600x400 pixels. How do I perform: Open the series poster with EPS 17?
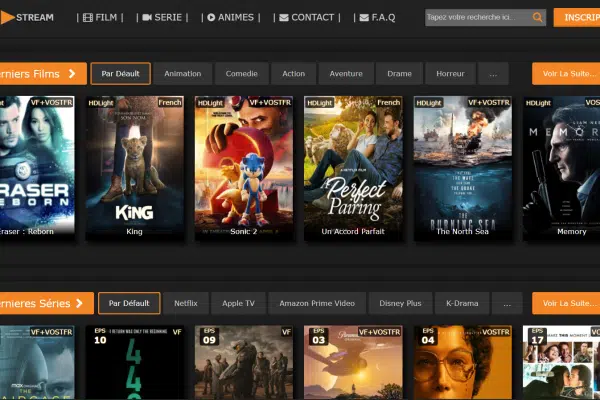[x=561, y=362]
